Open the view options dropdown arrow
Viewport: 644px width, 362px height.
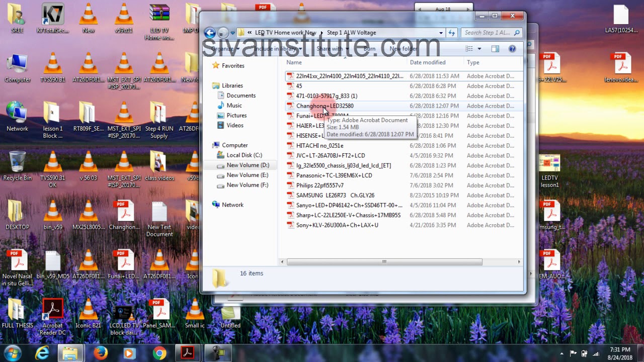tap(479, 49)
